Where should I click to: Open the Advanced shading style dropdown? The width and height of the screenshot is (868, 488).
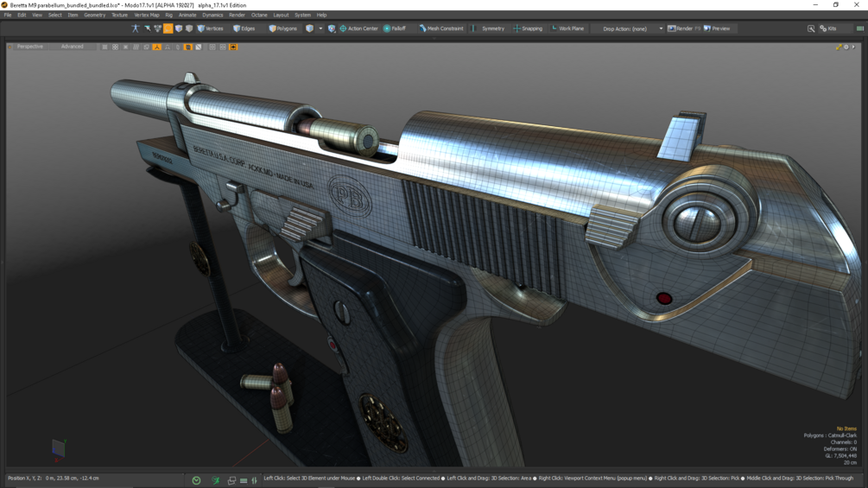tap(72, 47)
